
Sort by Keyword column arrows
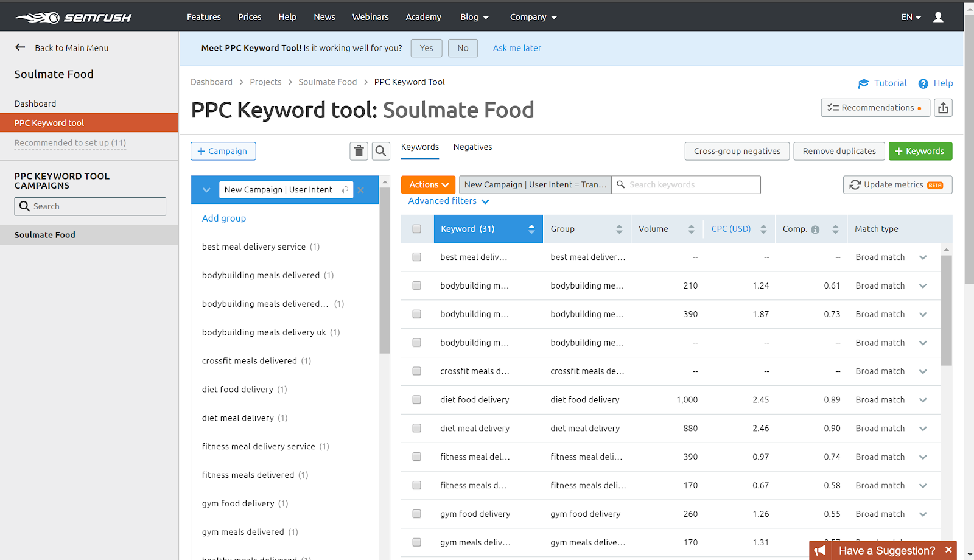[531, 229]
